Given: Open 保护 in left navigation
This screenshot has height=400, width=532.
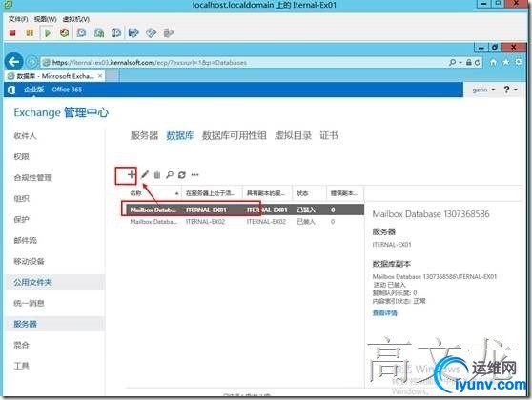Looking at the screenshot, I should click(21, 220).
